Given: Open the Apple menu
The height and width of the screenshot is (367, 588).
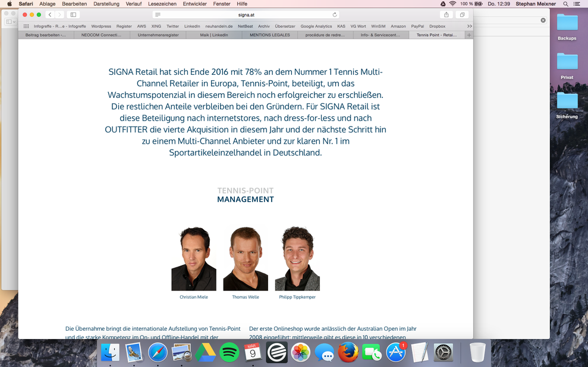Looking at the screenshot, I should point(10,4).
